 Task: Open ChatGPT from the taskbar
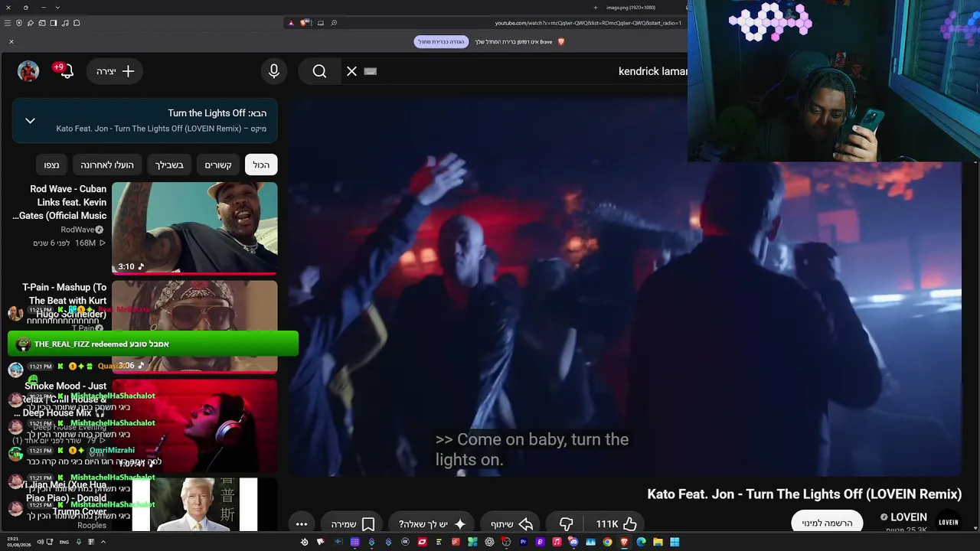pyautogui.click(x=489, y=542)
